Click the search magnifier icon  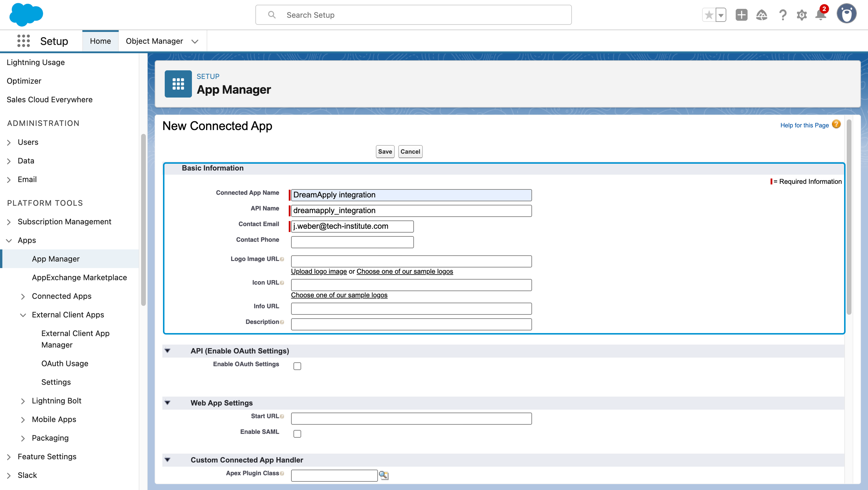pos(272,15)
